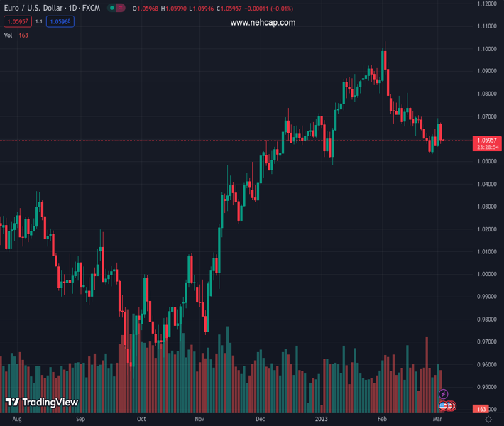Viewport: 504px width, 426px height.
Task: Click the Aug label on the time axis
Action: coord(18,420)
